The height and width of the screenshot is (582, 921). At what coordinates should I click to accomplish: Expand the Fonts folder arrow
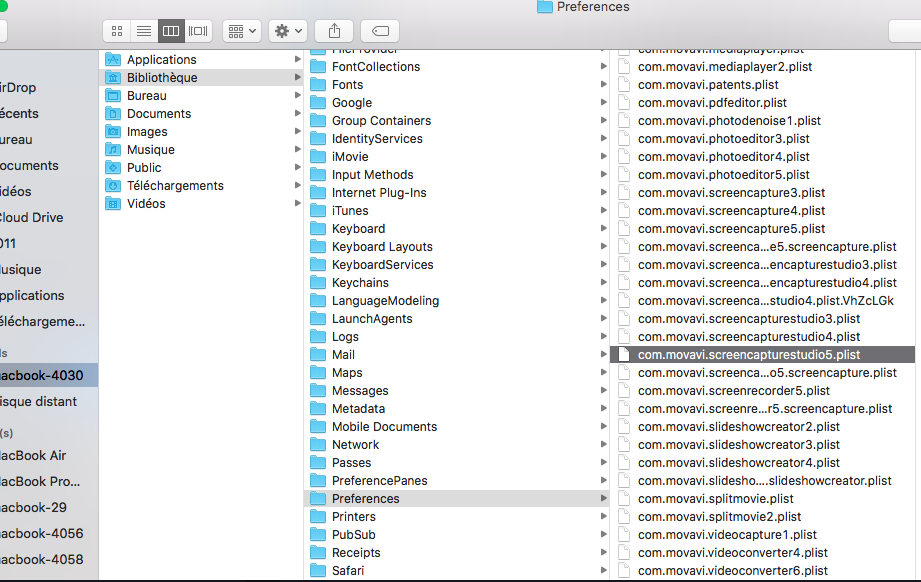click(x=603, y=85)
